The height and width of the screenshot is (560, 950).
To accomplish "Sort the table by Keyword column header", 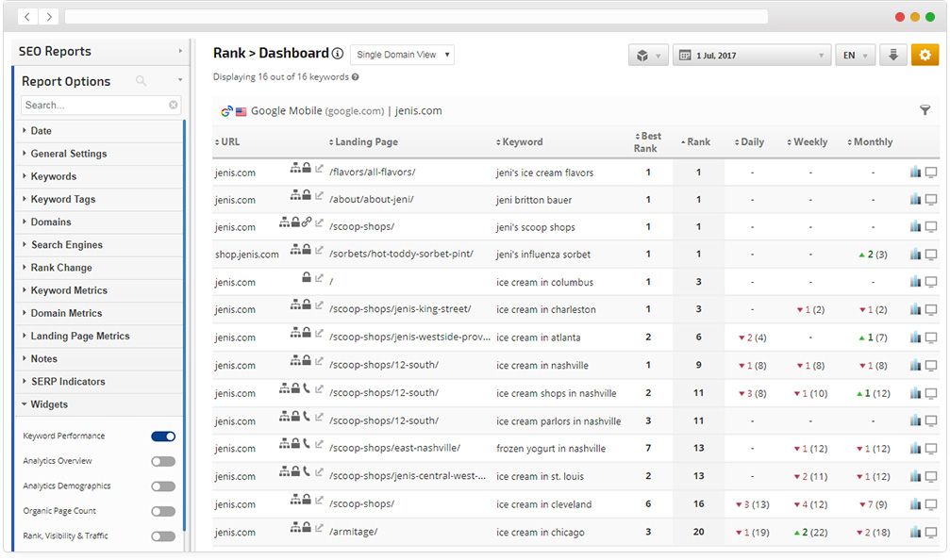I will [x=522, y=142].
